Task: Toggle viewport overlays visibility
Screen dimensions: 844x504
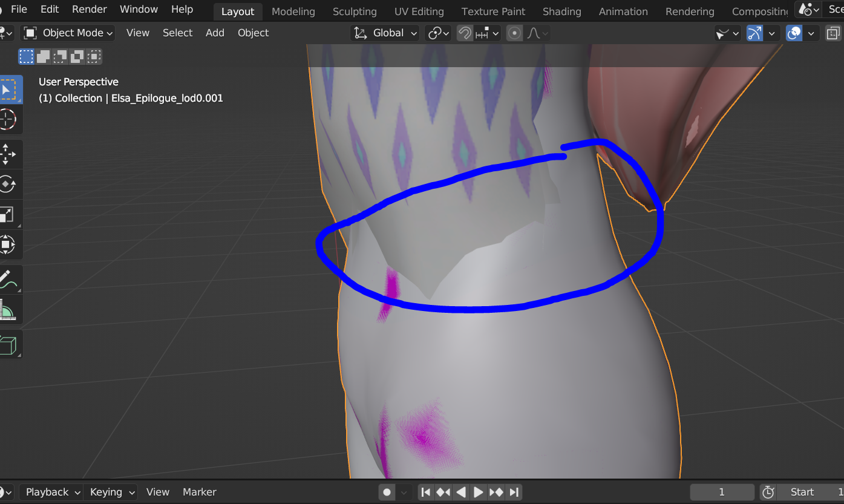Action: point(794,33)
